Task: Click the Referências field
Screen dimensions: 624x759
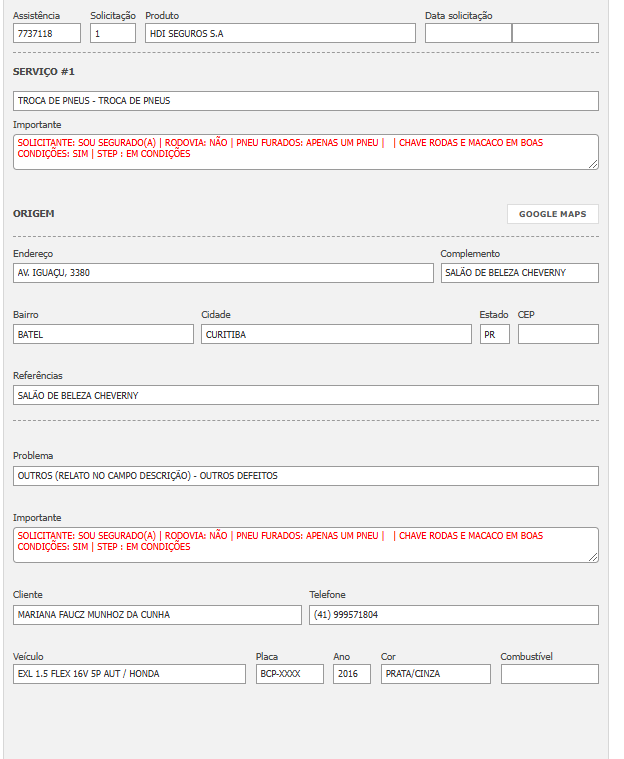Action: (305, 395)
